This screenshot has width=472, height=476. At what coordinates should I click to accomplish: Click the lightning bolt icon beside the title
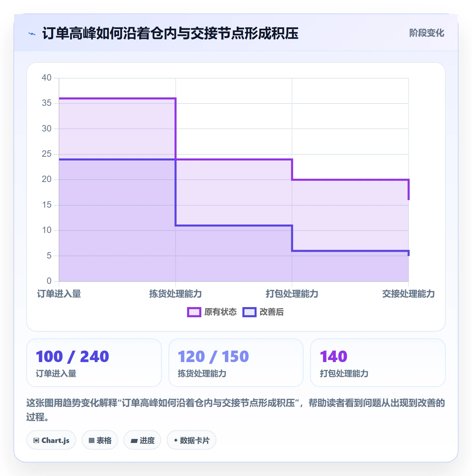click(32, 34)
